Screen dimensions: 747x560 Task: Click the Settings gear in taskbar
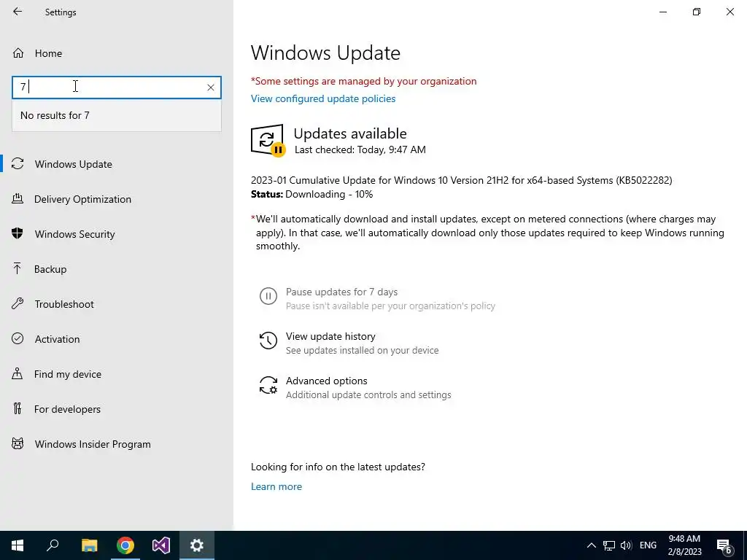pos(197,545)
